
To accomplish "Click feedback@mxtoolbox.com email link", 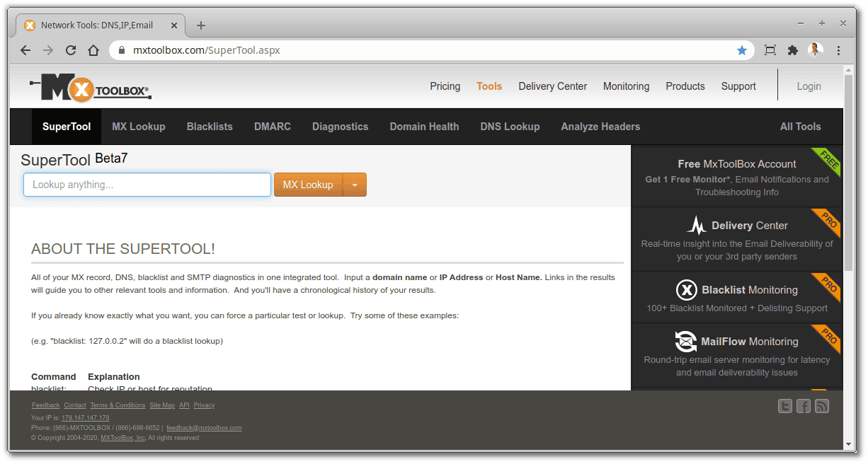I will [204, 428].
